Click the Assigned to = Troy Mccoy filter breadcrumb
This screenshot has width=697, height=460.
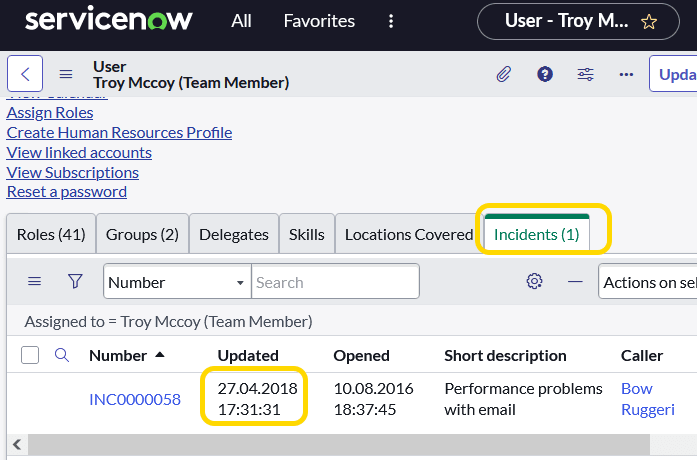click(168, 322)
